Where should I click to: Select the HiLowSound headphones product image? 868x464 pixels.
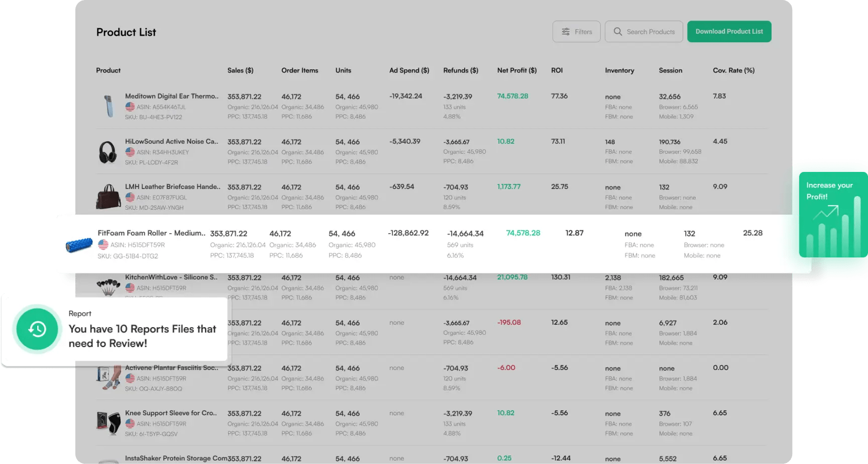pyautogui.click(x=108, y=151)
